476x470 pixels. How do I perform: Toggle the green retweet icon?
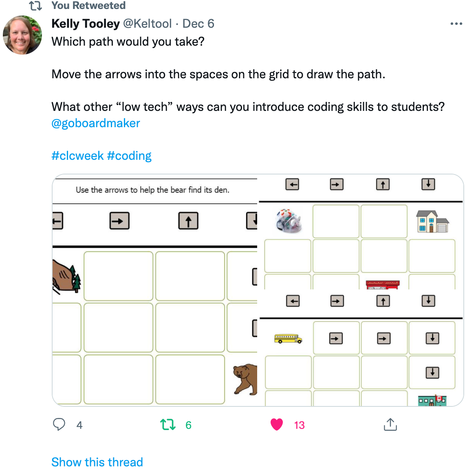tap(168, 424)
